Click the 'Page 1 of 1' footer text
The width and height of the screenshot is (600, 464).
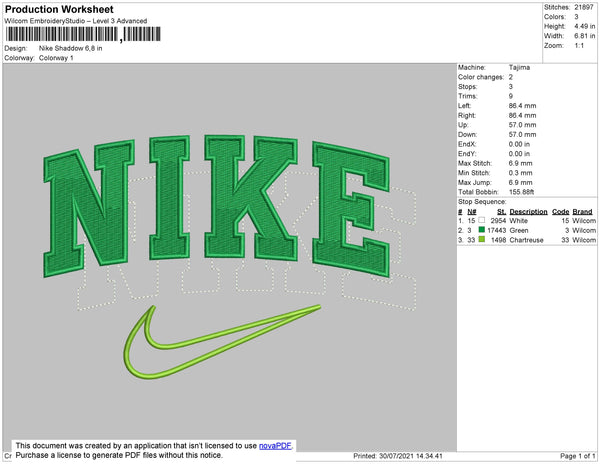(578, 456)
